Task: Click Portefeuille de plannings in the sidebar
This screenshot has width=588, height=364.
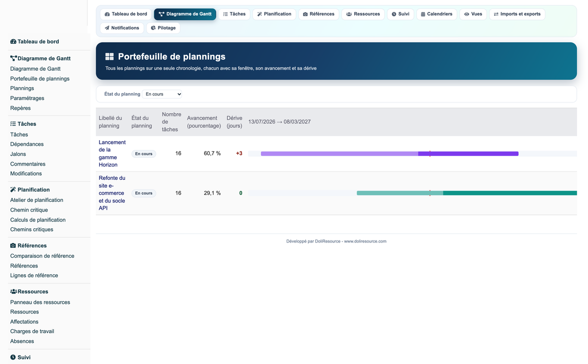Action: [40, 78]
